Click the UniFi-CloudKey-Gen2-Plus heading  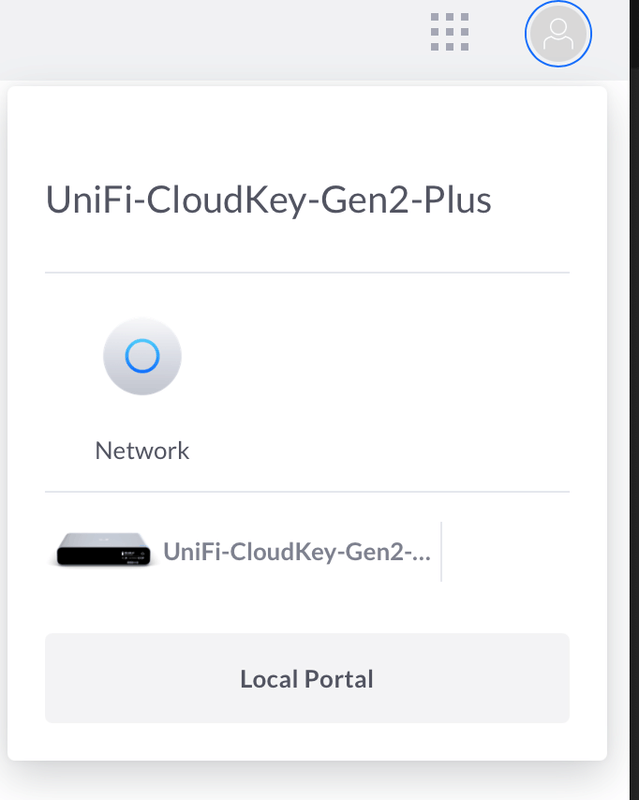click(269, 200)
